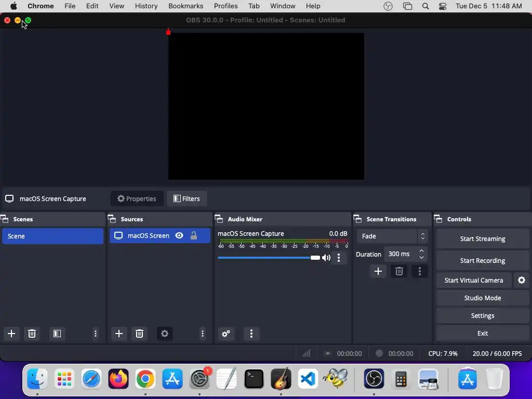Open the Fade transition dropdown

(392, 236)
